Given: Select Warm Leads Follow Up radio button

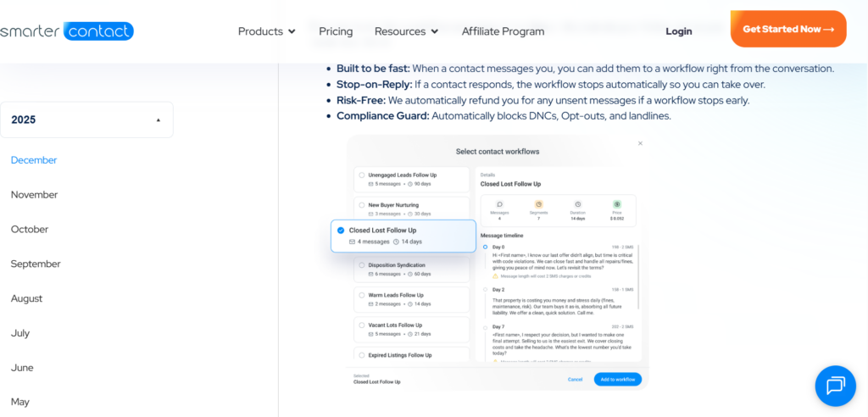Looking at the screenshot, I should [x=362, y=295].
